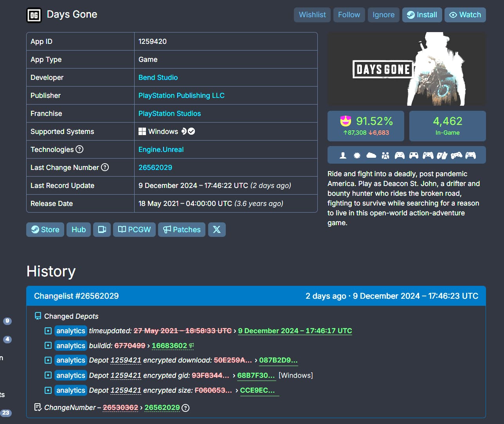Open change number 26562029 in the table
This screenshot has height=424, width=504.
click(155, 168)
